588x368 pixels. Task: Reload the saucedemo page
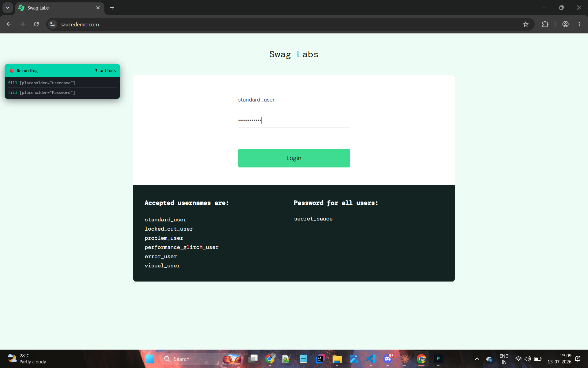point(36,24)
